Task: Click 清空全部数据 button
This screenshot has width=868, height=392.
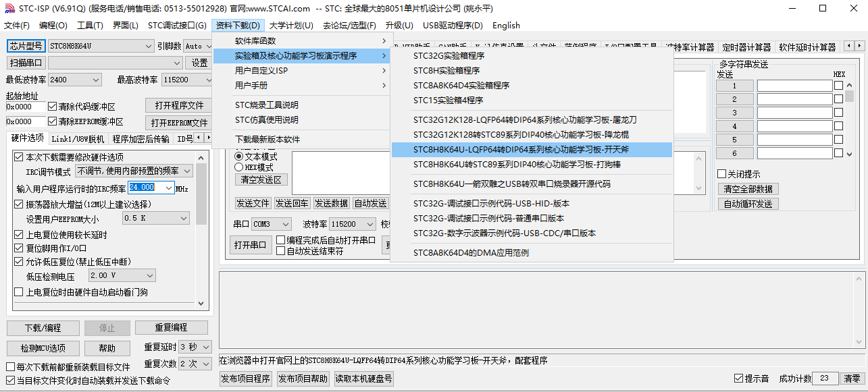Action: [x=748, y=189]
